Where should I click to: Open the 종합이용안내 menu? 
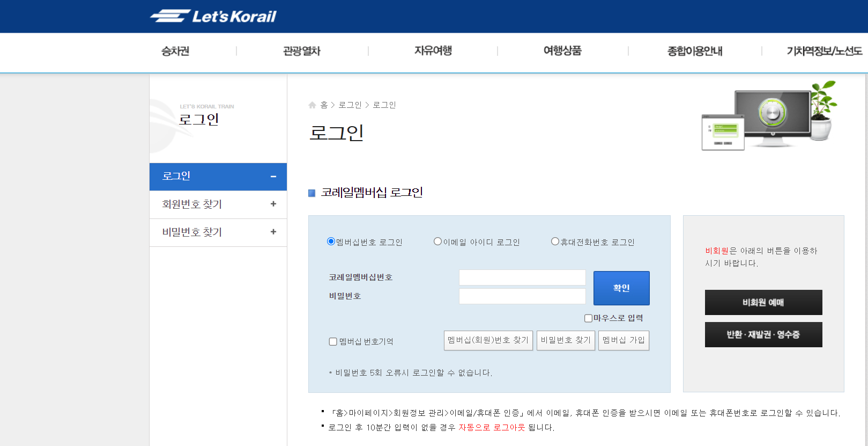tap(695, 51)
